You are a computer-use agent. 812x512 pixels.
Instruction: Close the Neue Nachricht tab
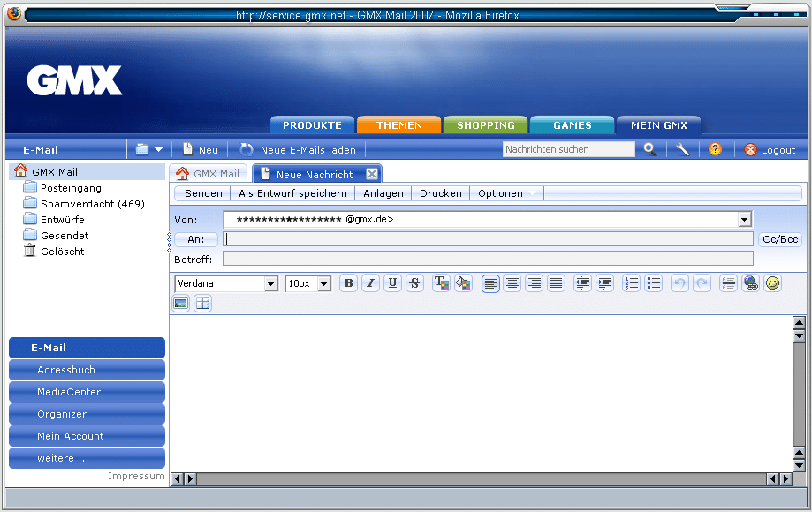click(372, 174)
